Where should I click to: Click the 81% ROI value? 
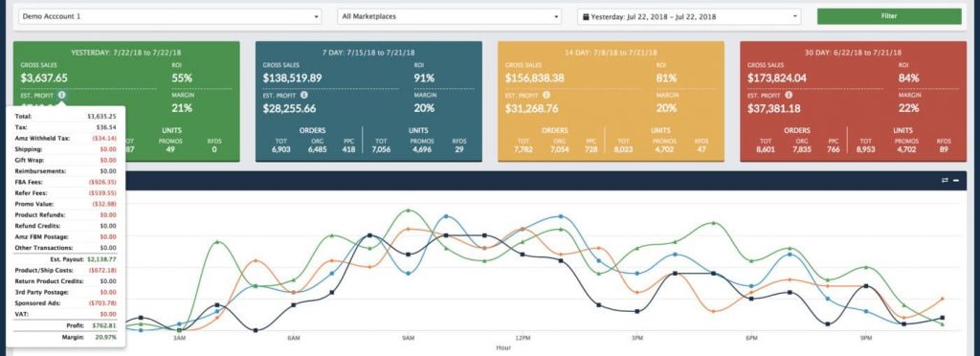click(x=666, y=78)
